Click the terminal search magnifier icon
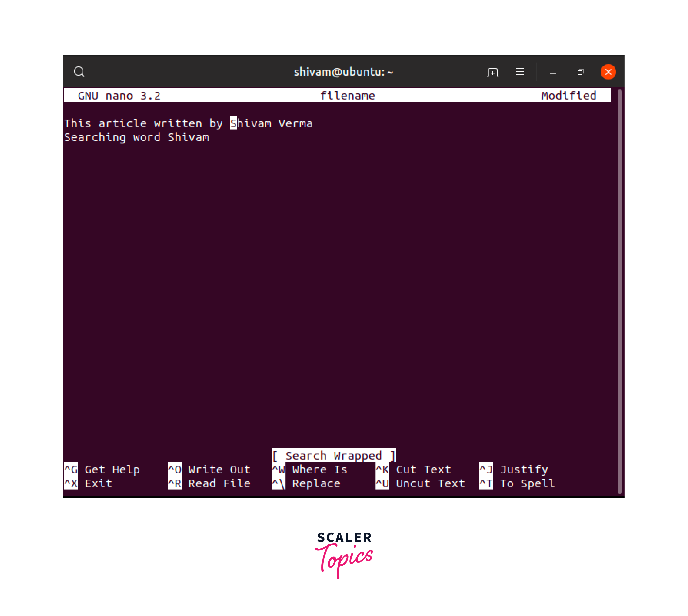Screen dimensions: 688x616 point(79,72)
